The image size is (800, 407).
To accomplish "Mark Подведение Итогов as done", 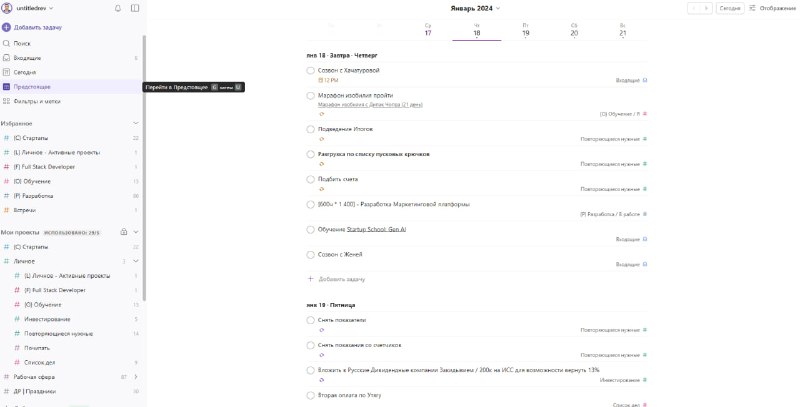I will point(311,129).
